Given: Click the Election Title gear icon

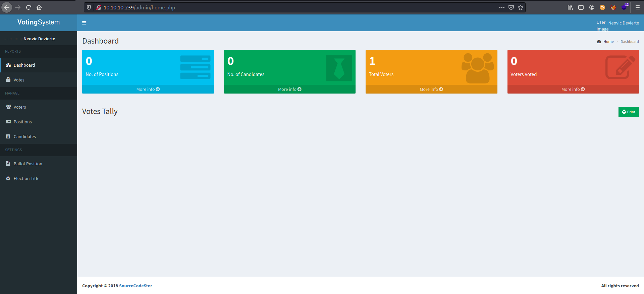Looking at the screenshot, I should pyautogui.click(x=8, y=178).
